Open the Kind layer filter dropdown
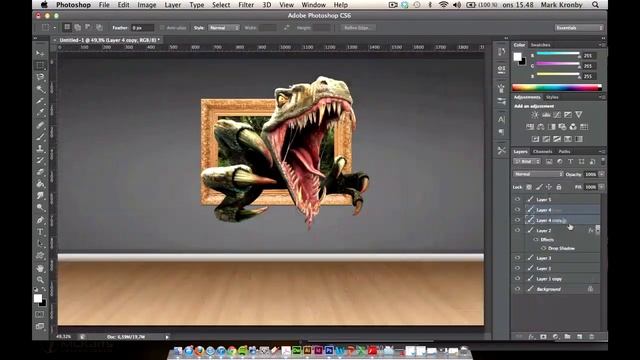 click(x=527, y=162)
